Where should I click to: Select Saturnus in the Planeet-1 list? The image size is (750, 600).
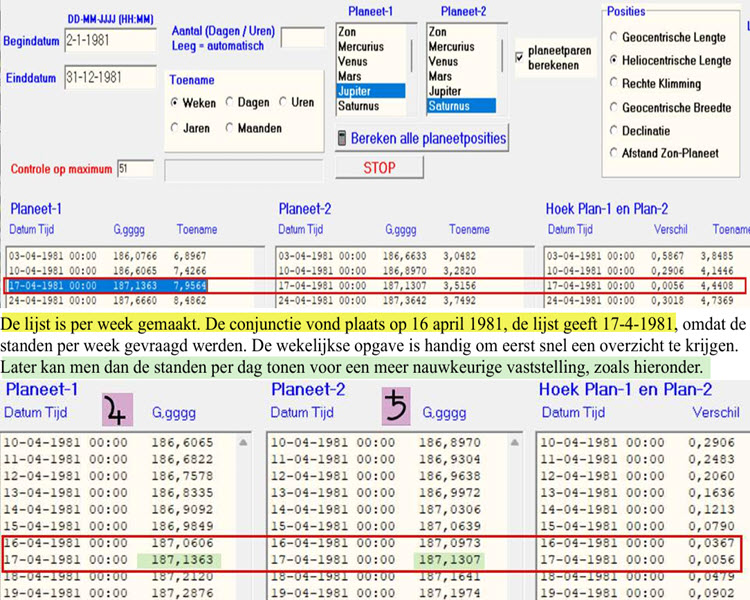371,106
